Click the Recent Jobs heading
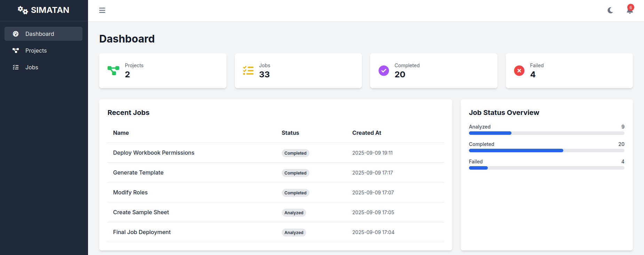 (x=128, y=113)
